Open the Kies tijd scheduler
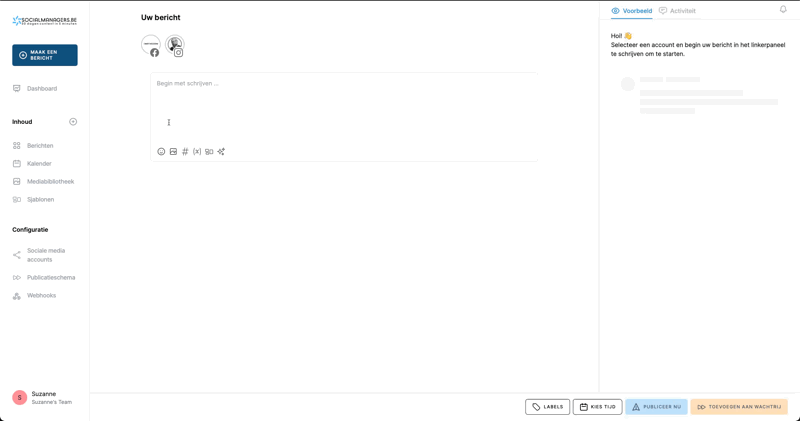 pyautogui.click(x=597, y=407)
